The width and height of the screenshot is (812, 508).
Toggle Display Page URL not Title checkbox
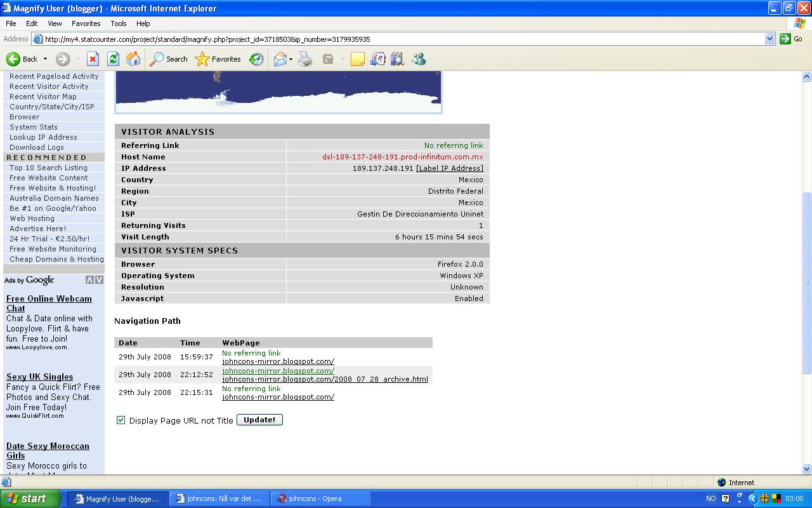[x=121, y=420]
